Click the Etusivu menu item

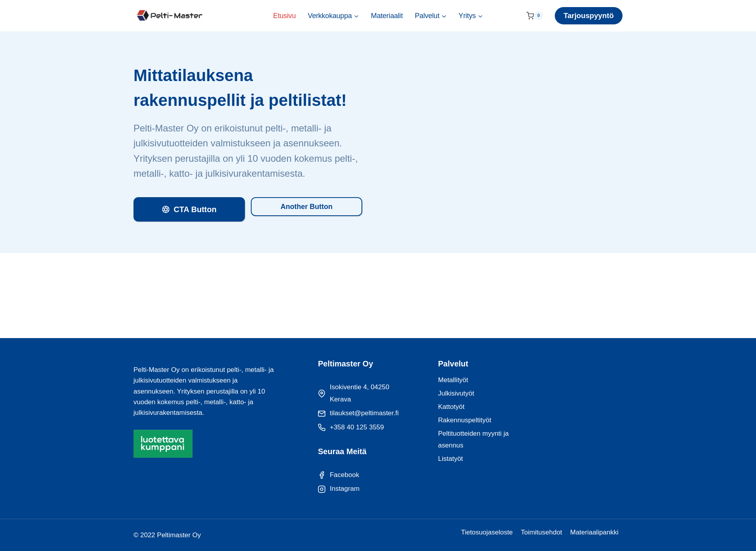point(284,15)
